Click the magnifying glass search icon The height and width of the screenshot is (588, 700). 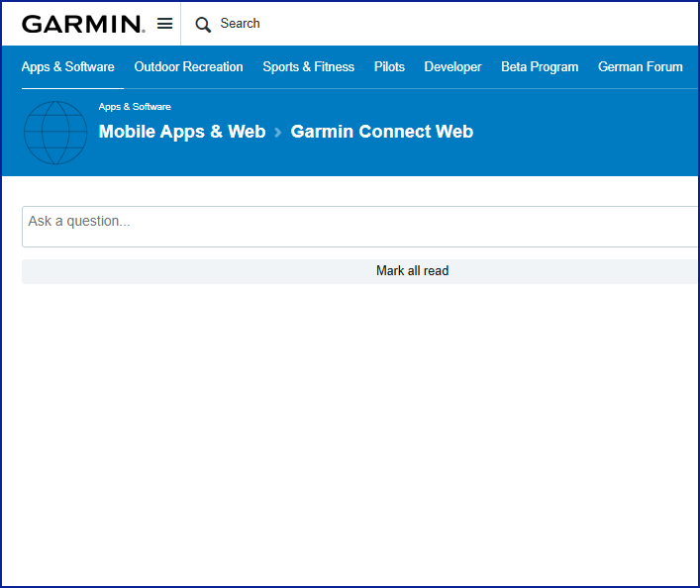pyautogui.click(x=203, y=25)
